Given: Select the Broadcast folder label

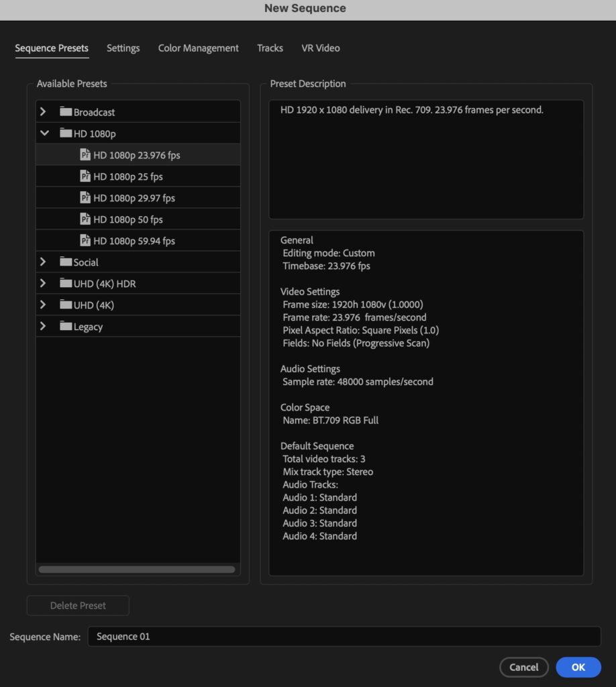Looking at the screenshot, I should [x=94, y=112].
